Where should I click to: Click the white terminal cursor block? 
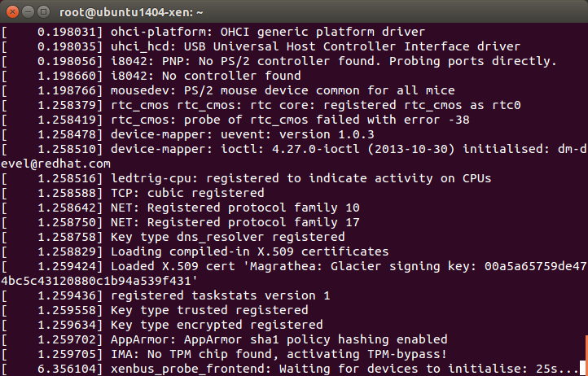click(x=583, y=368)
